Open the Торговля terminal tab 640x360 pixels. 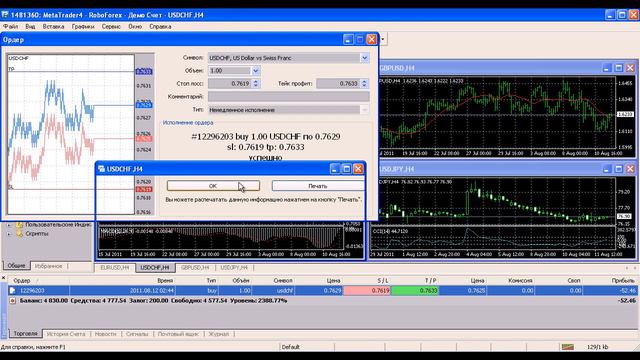pyautogui.click(x=25, y=333)
